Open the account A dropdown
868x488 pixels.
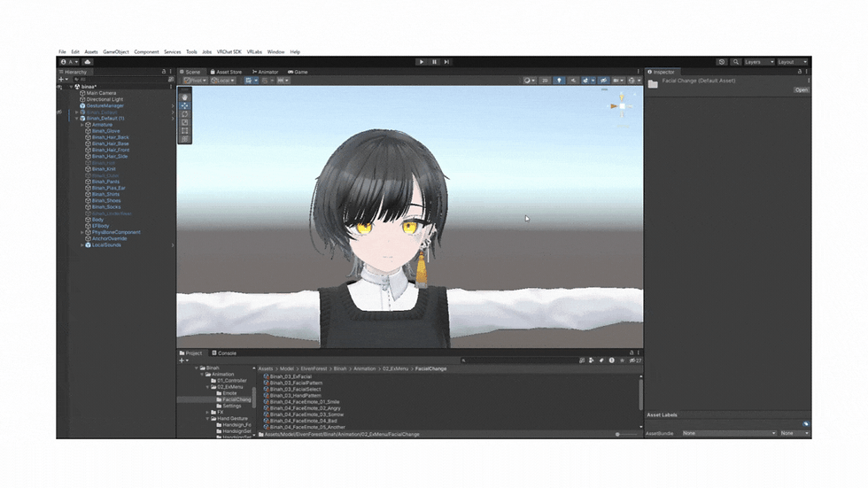[70, 62]
